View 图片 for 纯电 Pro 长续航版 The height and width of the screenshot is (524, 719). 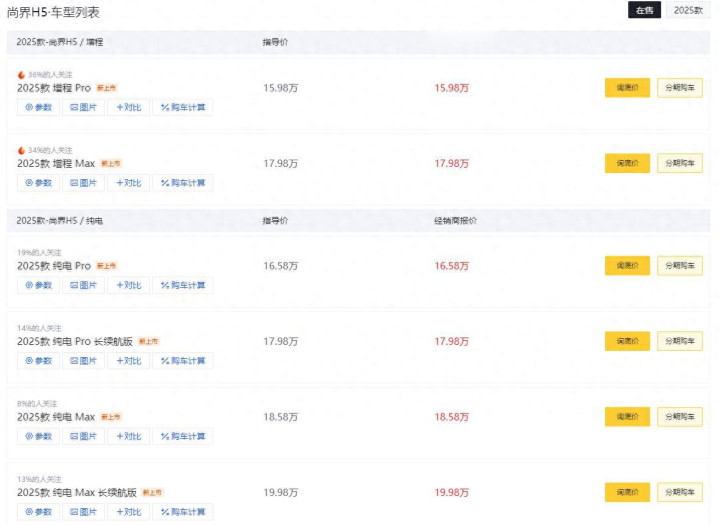point(84,361)
